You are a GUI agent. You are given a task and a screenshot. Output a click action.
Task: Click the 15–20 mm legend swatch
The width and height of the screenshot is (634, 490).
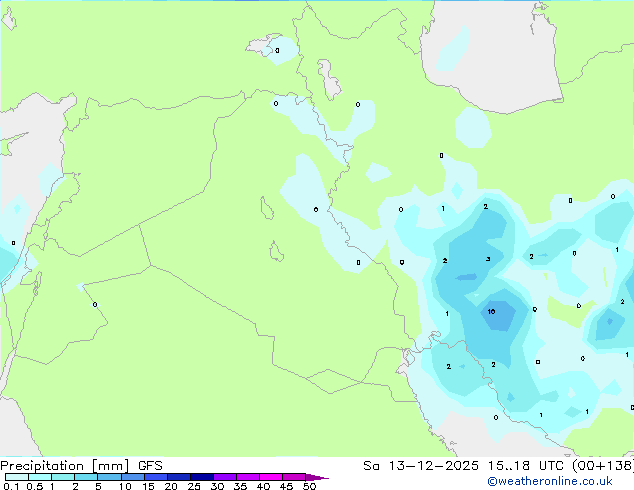pyautogui.click(x=156, y=477)
